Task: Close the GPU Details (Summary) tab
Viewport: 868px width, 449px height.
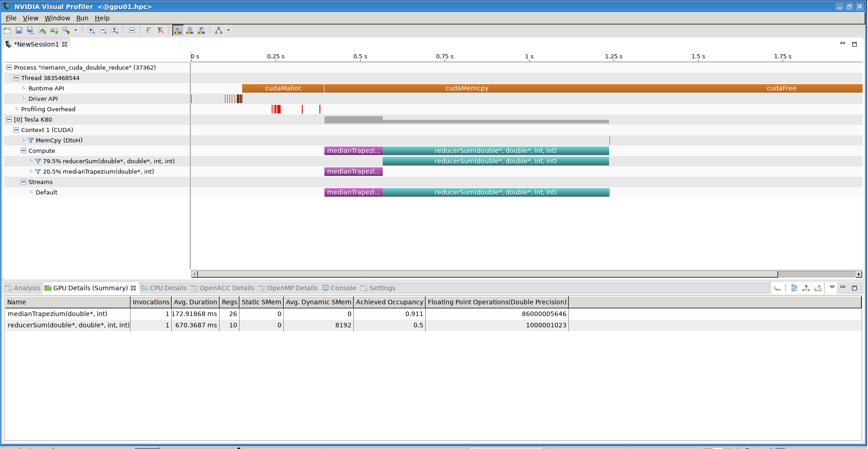Action: pyautogui.click(x=133, y=288)
